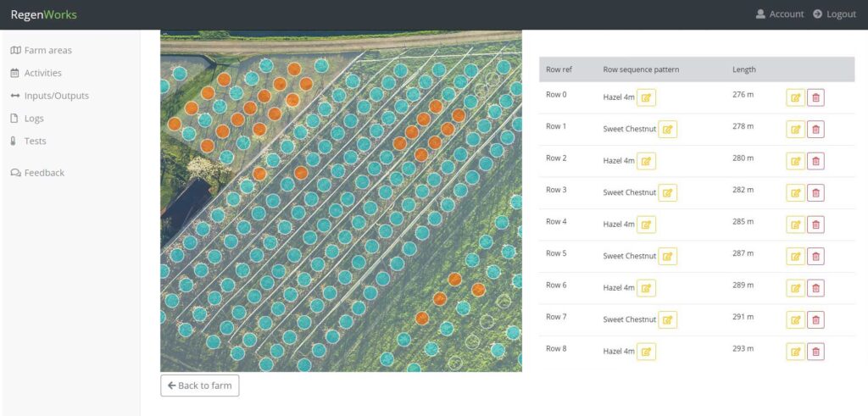Edit Row 1 with the 278 m length
The height and width of the screenshot is (416, 868).
coord(795,130)
